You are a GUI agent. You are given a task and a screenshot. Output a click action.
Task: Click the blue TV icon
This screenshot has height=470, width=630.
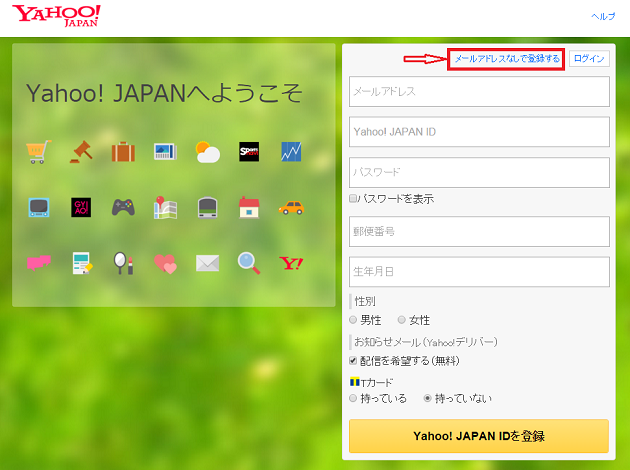[39, 207]
